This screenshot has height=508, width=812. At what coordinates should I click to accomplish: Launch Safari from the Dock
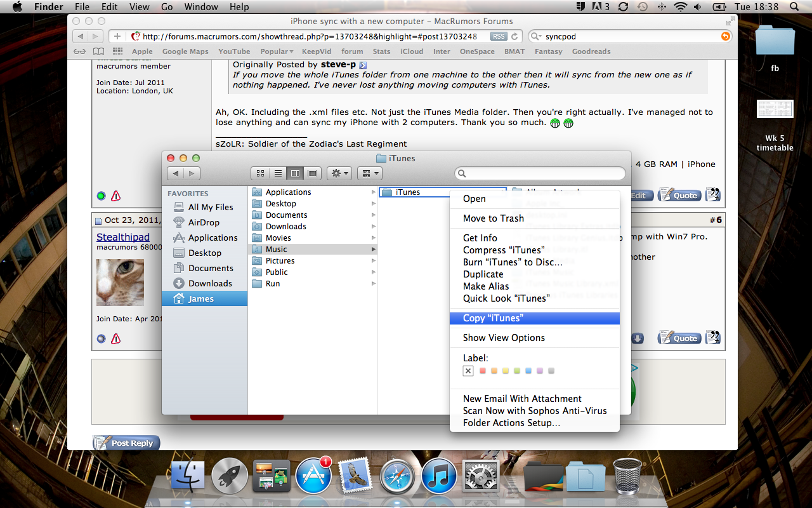point(397,476)
